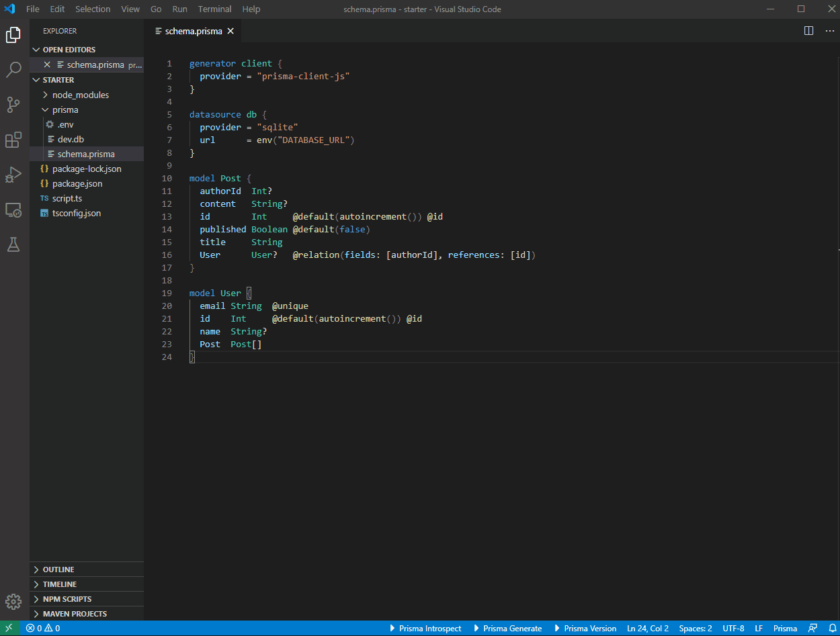The height and width of the screenshot is (636, 840).
Task: Open the File menu
Action: pyautogui.click(x=33, y=9)
